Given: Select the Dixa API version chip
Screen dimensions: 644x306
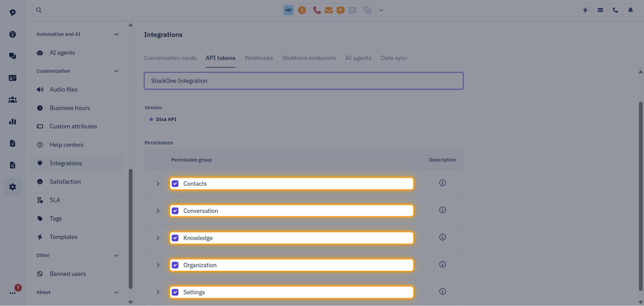Looking at the screenshot, I should point(163,119).
